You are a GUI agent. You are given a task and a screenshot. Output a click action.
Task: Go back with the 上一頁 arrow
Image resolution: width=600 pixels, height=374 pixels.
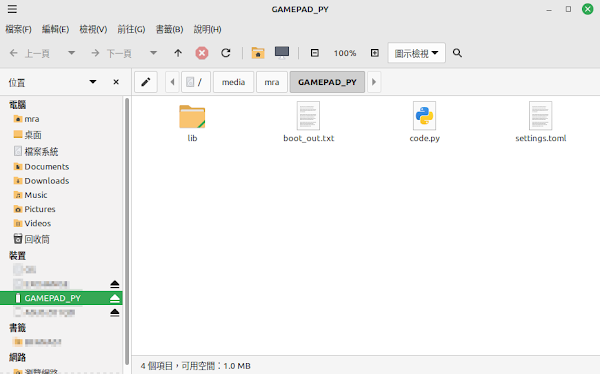click(x=29, y=53)
